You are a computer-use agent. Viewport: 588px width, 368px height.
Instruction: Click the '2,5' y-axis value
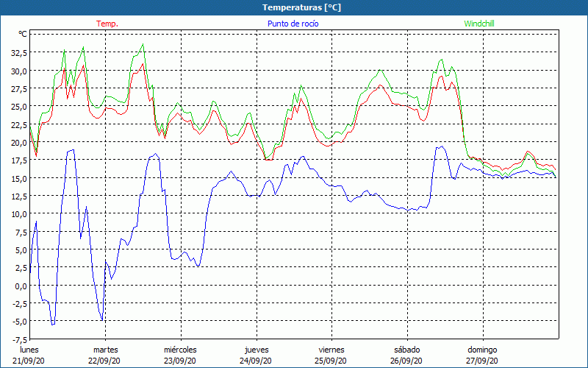coord(21,268)
